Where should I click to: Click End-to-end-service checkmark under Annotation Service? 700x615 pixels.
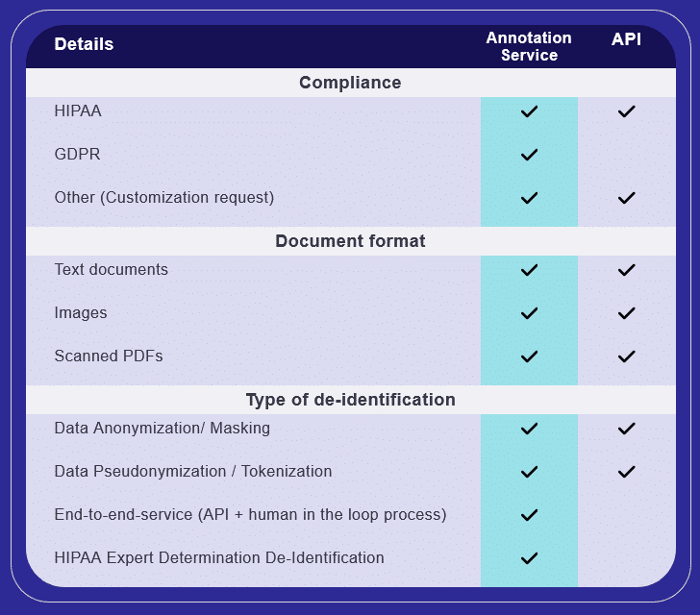(529, 515)
